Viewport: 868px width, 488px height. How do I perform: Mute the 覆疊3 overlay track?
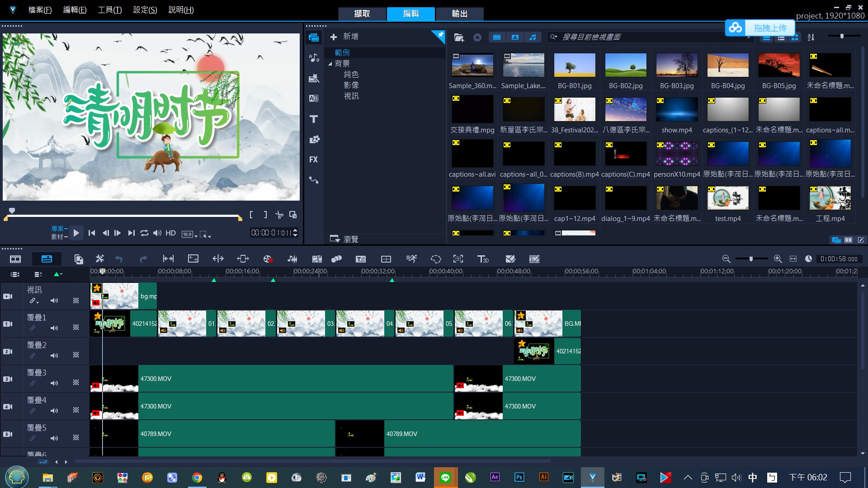point(54,383)
